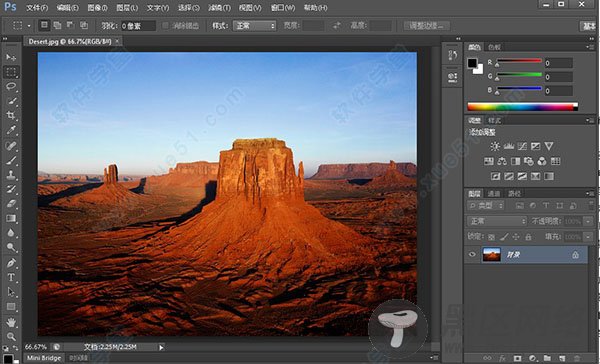Open the 填充 fill dropdown arrow
Image resolution: width=600 pixels, height=364 pixels.
[587, 237]
